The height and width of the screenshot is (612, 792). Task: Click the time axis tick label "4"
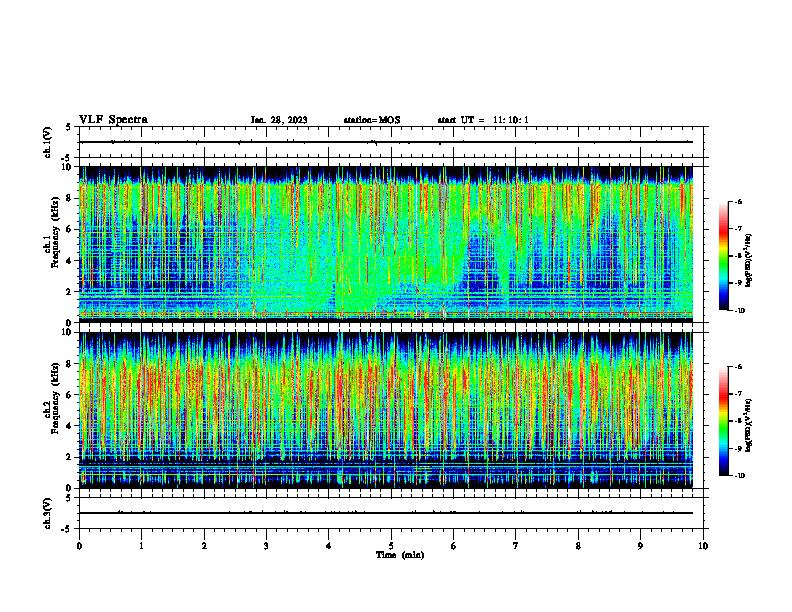coord(329,546)
